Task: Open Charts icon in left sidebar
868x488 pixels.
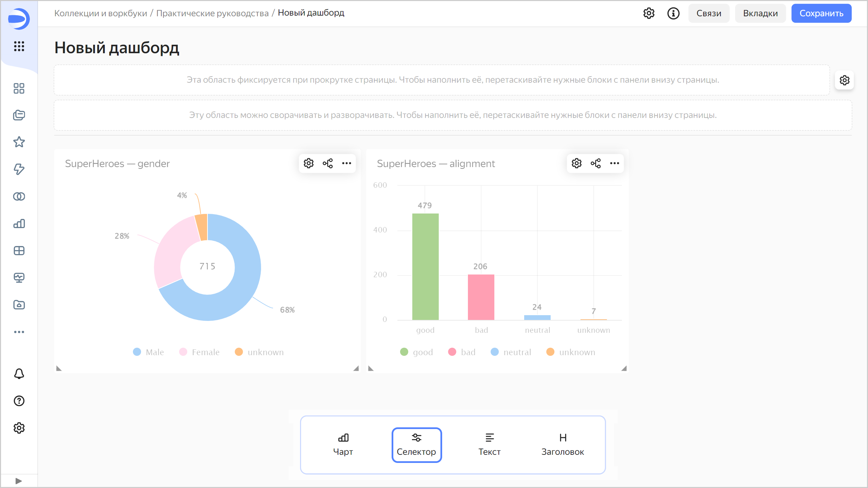Action: pyautogui.click(x=19, y=224)
